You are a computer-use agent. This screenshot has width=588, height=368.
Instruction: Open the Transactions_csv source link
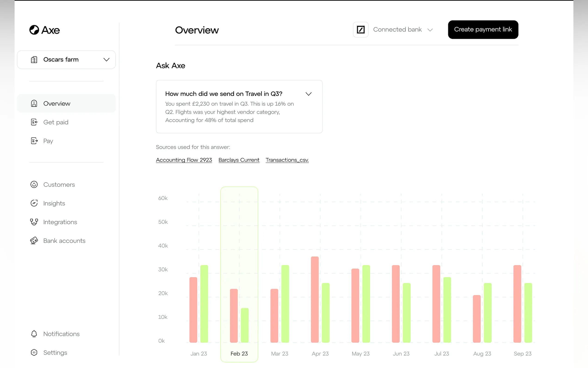287,160
